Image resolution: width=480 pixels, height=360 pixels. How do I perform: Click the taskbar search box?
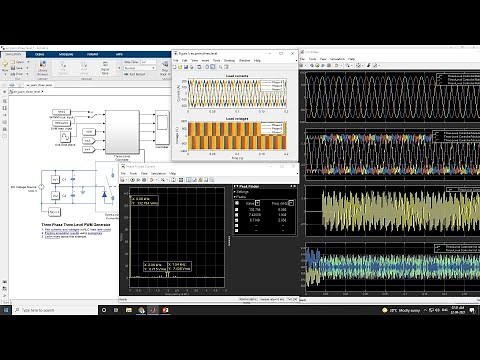55,310
